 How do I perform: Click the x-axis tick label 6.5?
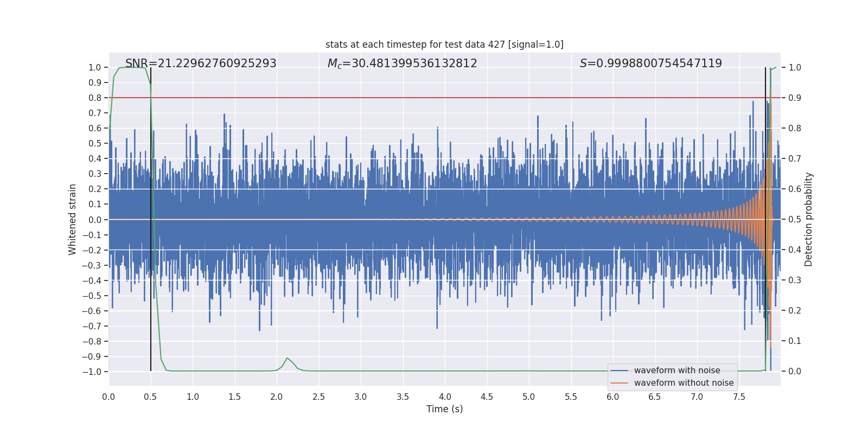[x=655, y=397]
